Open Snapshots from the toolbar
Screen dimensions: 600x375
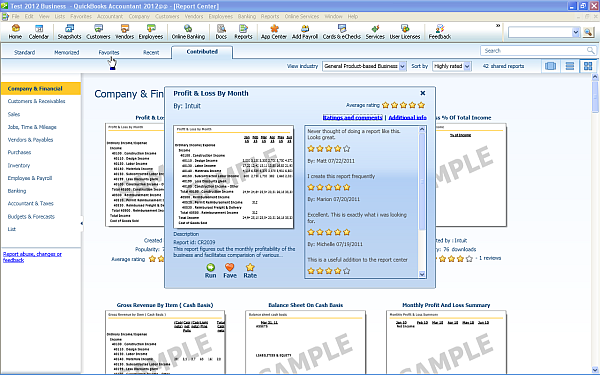pyautogui.click(x=69, y=32)
